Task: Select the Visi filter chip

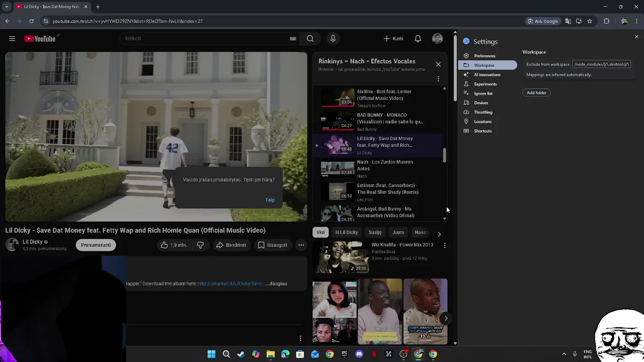Action: [x=320, y=232]
